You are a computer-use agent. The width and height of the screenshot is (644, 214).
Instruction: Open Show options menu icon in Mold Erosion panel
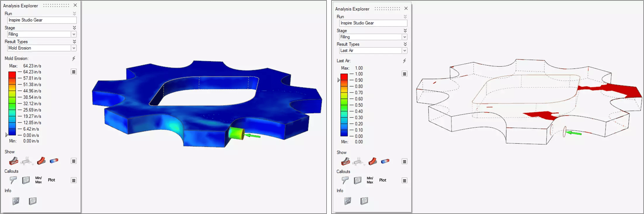click(74, 161)
